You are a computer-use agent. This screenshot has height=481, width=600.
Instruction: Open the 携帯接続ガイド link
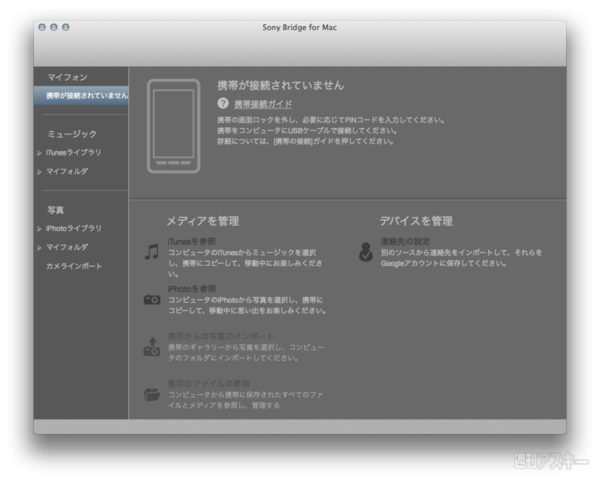click(263, 104)
